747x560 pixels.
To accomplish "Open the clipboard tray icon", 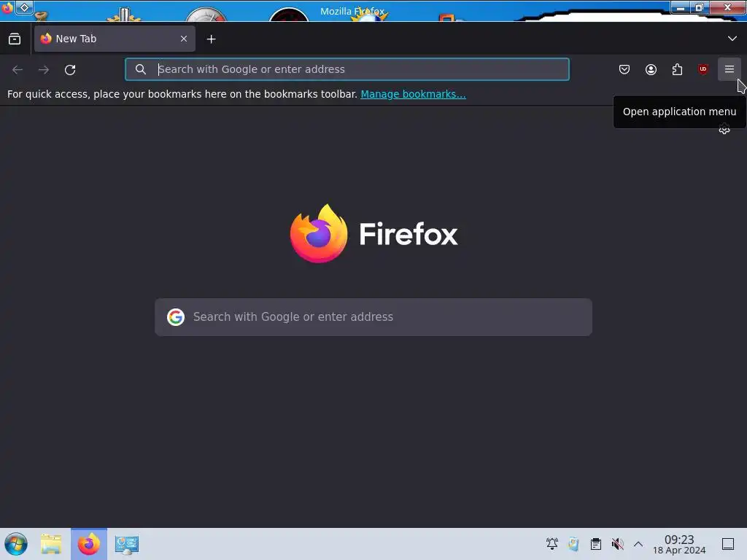I will pos(595,544).
